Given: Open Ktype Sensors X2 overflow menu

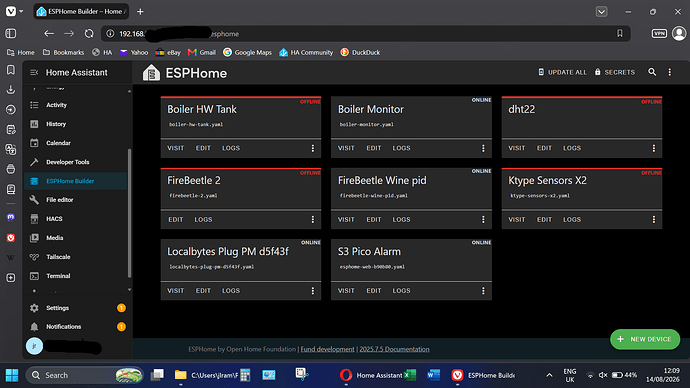Looking at the screenshot, I should [x=654, y=220].
